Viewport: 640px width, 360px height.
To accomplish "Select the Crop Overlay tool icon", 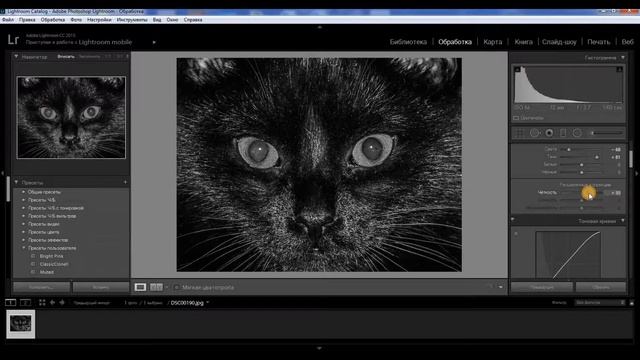I will pyautogui.click(x=520, y=133).
